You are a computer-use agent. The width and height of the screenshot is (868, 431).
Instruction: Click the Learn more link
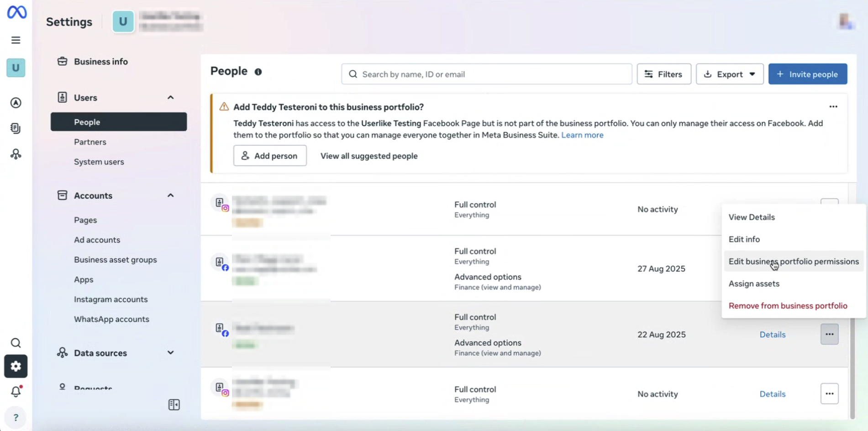click(582, 135)
